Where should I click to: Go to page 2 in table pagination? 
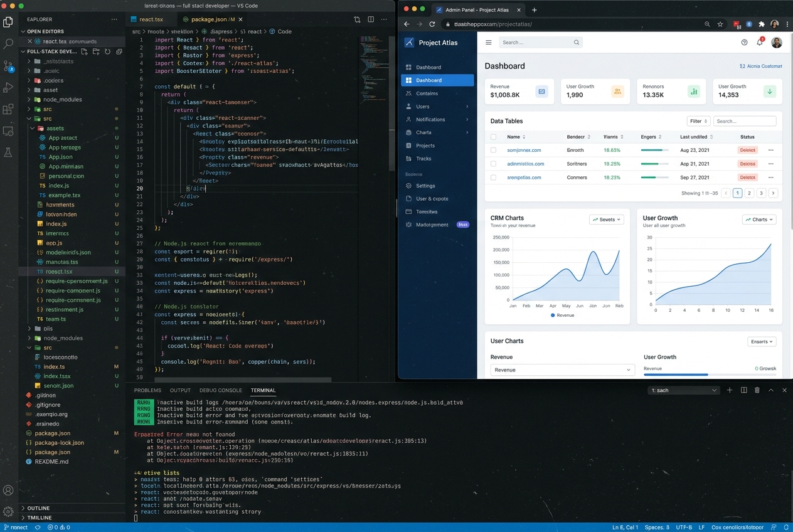point(749,193)
